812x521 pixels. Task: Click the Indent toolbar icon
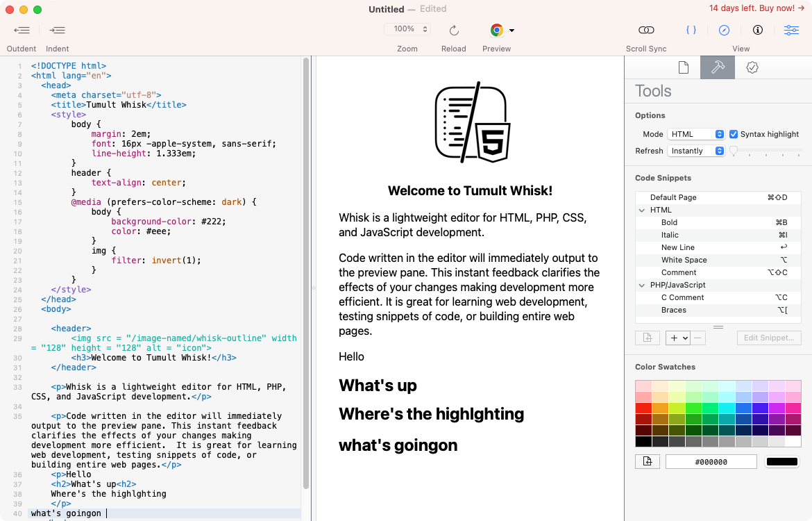click(x=57, y=30)
